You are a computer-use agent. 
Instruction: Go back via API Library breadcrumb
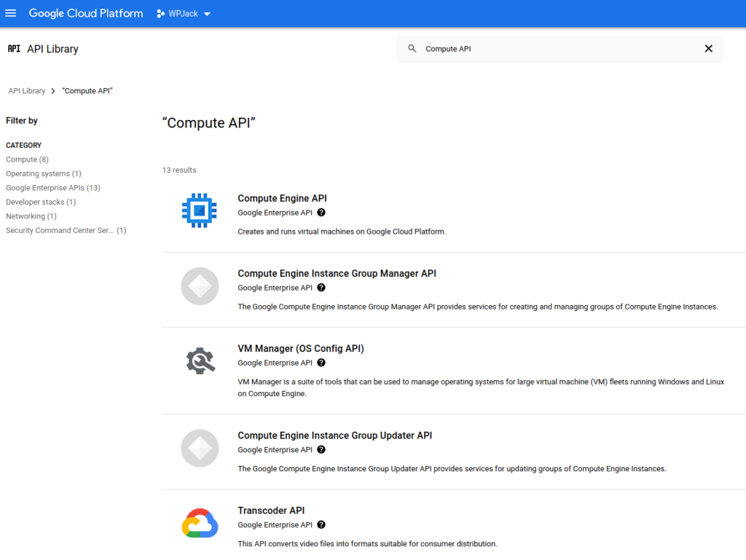click(x=27, y=91)
